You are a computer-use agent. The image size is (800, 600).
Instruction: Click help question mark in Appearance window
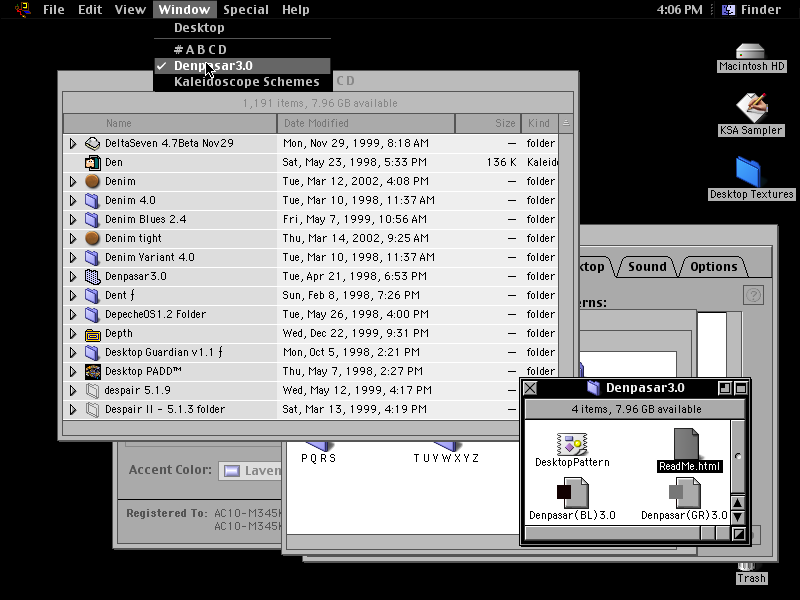click(x=754, y=295)
